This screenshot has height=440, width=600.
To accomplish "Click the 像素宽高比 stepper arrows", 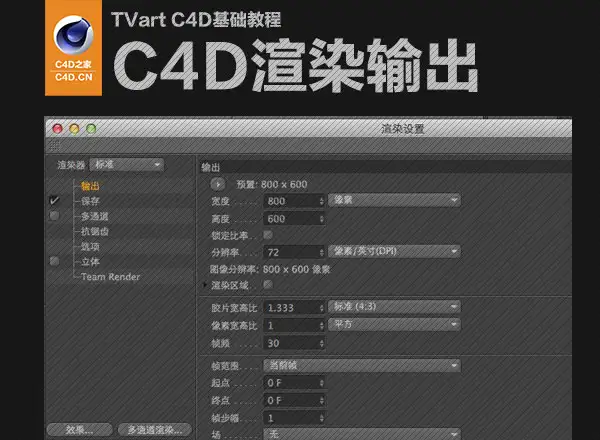I will coord(322,326).
